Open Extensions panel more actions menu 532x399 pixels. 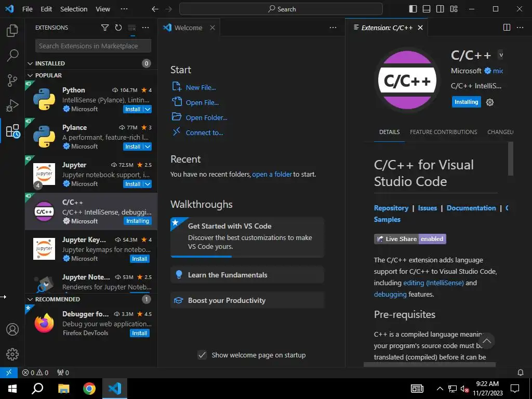(145, 28)
